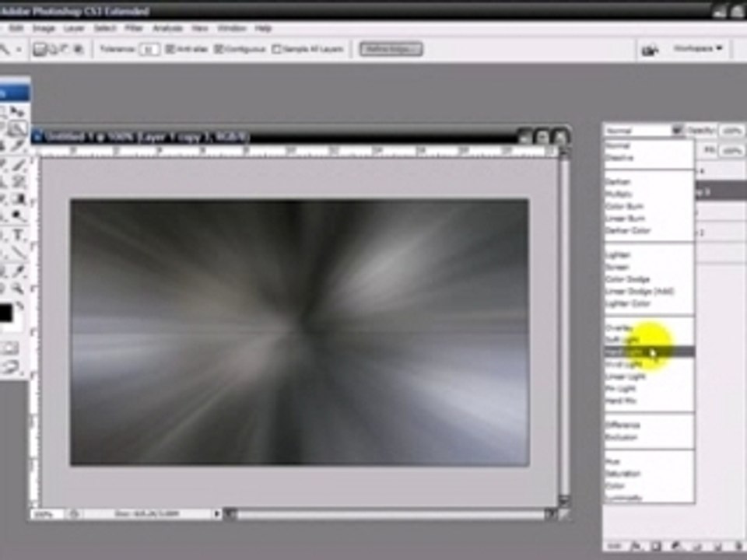The height and width of the screenshot is (560, 747).
Task: Choose Dissolve blend mode
Action: [x=649, y=158]
